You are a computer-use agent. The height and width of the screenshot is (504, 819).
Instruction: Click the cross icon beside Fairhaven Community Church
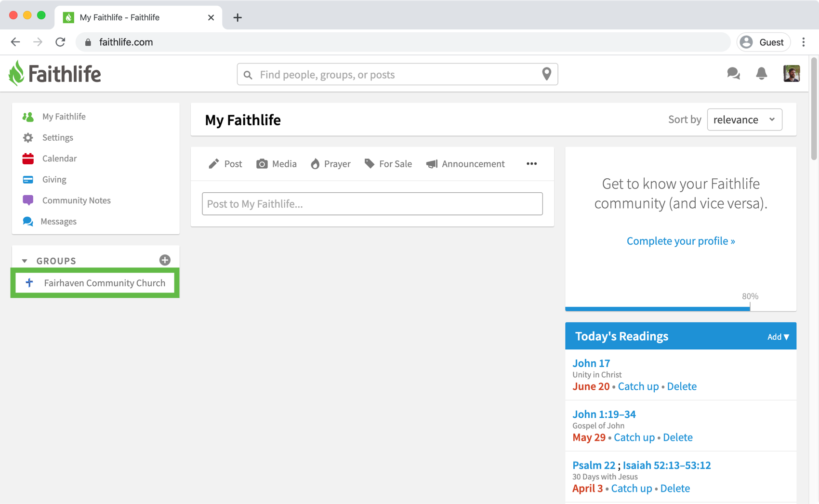tap(29, 283)
